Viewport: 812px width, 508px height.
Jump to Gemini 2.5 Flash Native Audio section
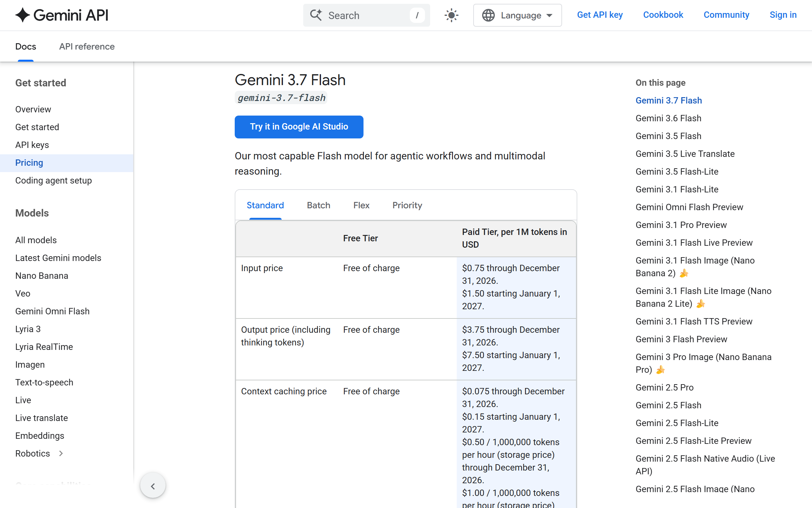coord(705,465)
